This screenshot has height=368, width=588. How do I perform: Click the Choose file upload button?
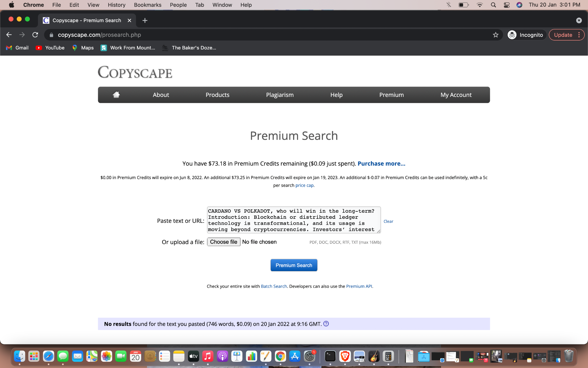(x=224, y=242)
